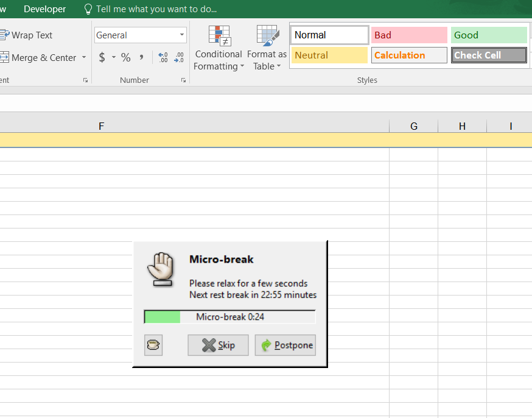This screenshot has width=532, height=418.
Task: Expand the accounting format dropdown arrow
Action: point(113,58)
